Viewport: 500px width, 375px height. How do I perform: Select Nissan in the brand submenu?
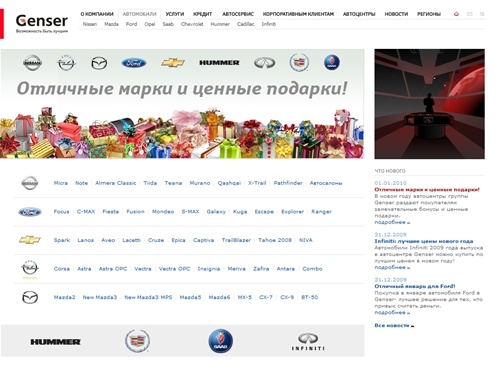(90, 24)
